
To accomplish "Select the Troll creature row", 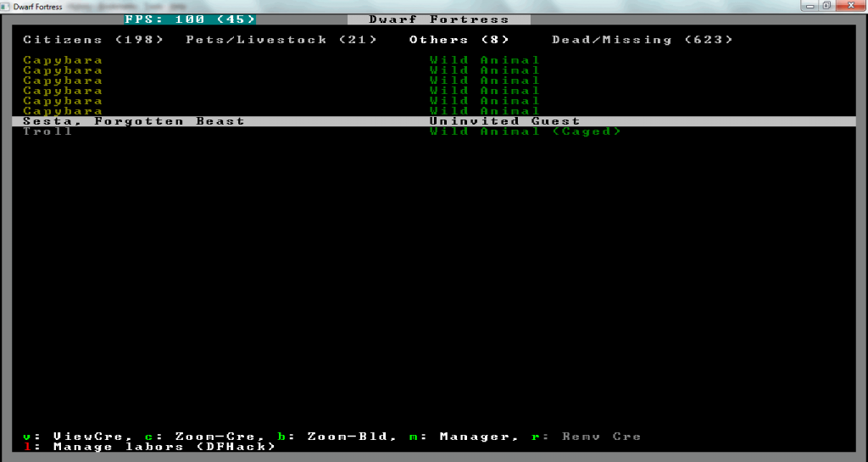I will (434, 131).
